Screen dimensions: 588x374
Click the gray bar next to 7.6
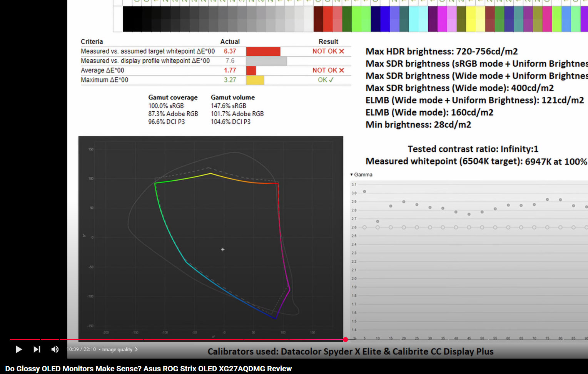point(267,61)
